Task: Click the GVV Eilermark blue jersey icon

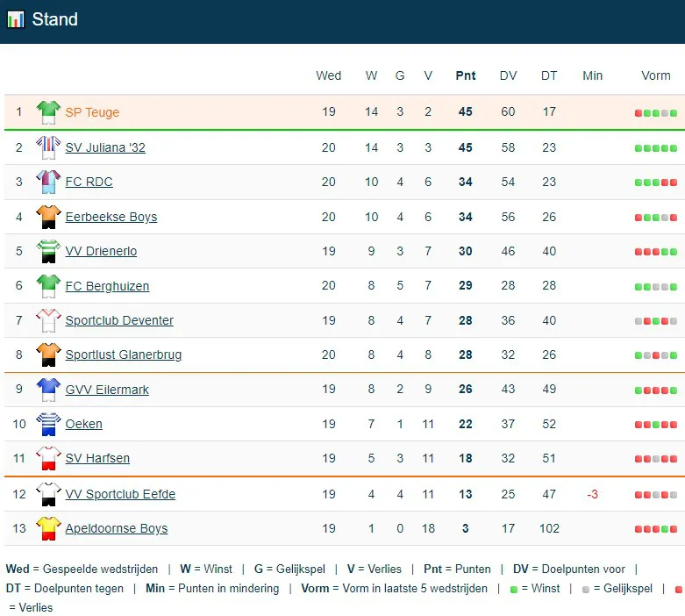Action: [48, 390]
